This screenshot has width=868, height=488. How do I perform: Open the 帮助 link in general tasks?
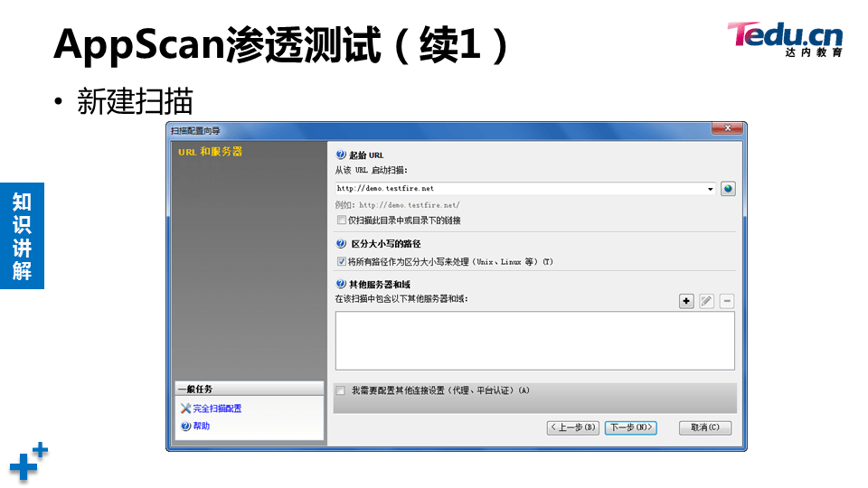(201, 426)
